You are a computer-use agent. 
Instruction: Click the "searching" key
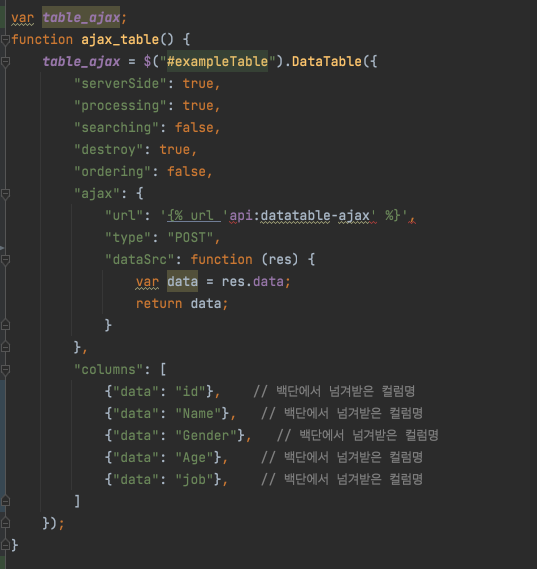116,127
